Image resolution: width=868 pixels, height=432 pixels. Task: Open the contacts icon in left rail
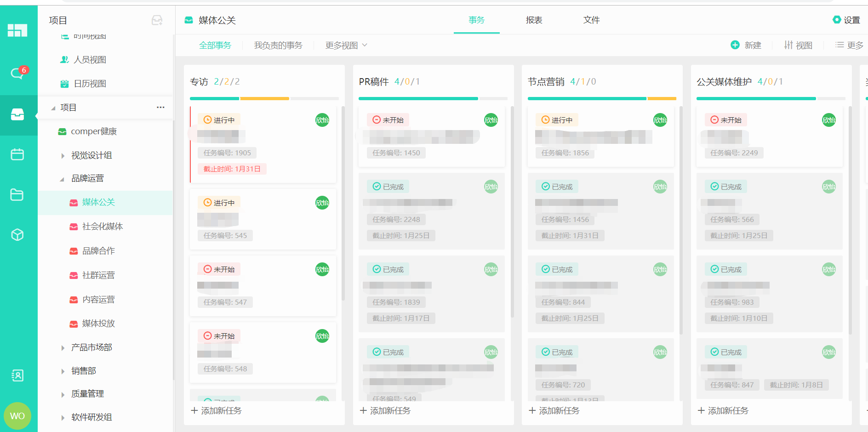17,375
